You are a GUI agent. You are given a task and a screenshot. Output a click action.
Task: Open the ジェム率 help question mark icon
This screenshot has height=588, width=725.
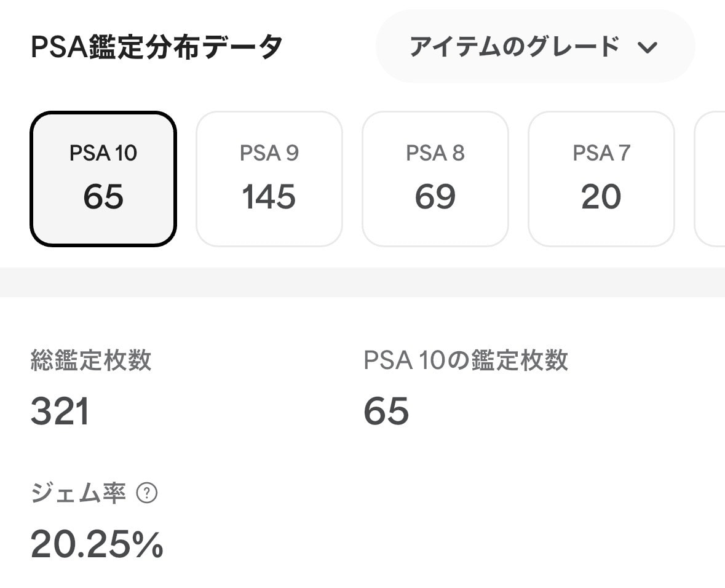(147, 493)
